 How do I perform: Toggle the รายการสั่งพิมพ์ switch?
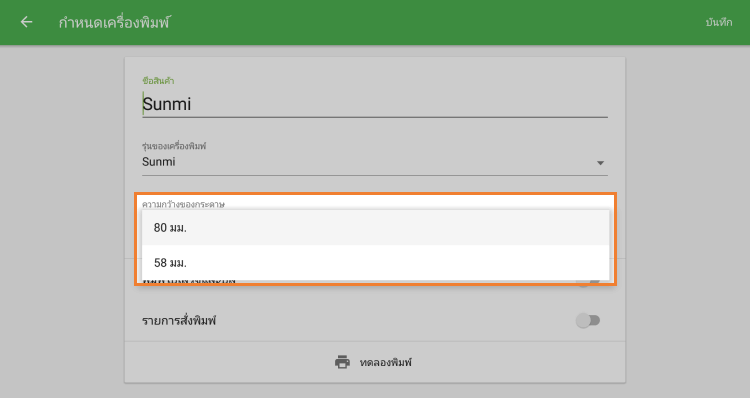pyautogui.click(x=588, y=321)
